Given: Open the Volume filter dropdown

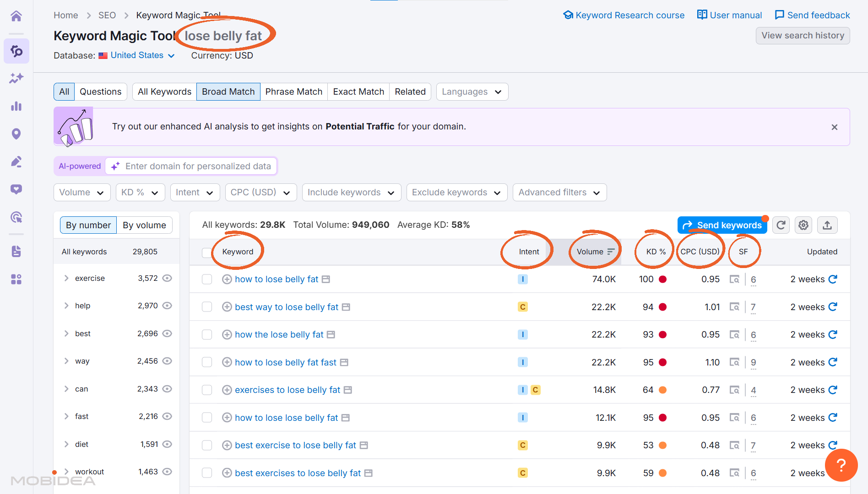Looking at the screenshot, I should tap(82, 193).
